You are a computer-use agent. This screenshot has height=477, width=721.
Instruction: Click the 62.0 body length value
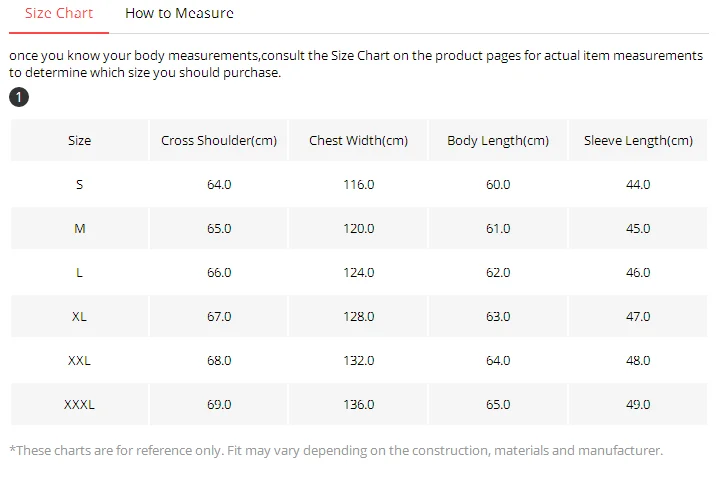(x=498, y=273)
